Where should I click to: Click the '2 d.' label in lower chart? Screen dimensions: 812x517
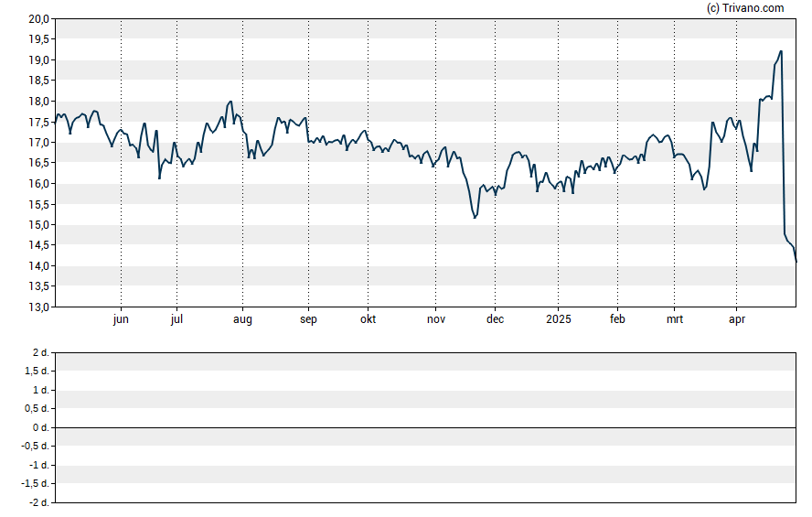click(x=40, y=353)
